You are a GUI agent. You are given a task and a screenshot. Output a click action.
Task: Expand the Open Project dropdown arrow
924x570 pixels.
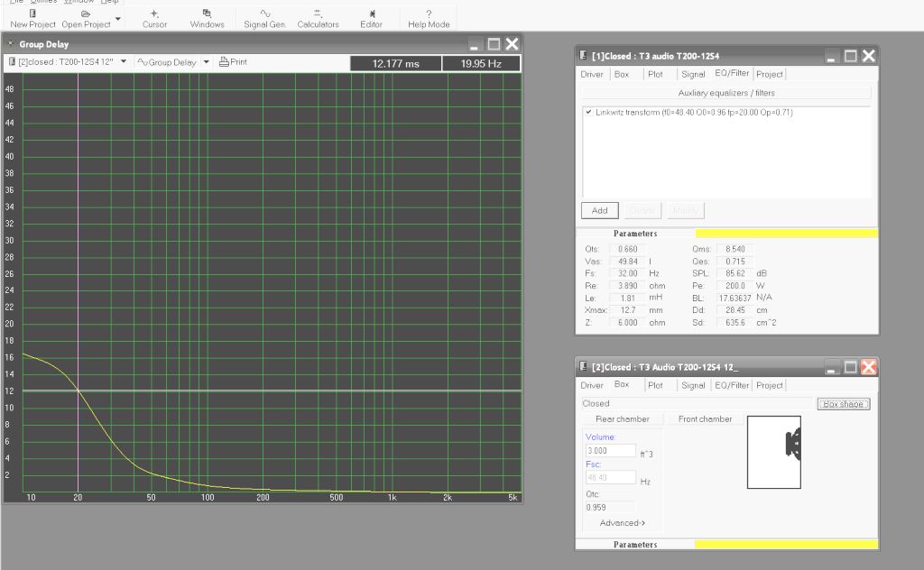[x=118, y=19]
